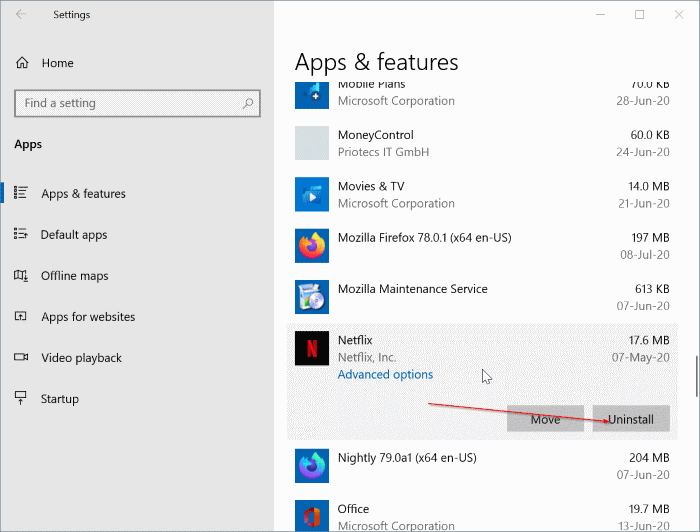Click the Office app icon
The width and height of the screenshot is (700, 532).
[x=312, y=515]
